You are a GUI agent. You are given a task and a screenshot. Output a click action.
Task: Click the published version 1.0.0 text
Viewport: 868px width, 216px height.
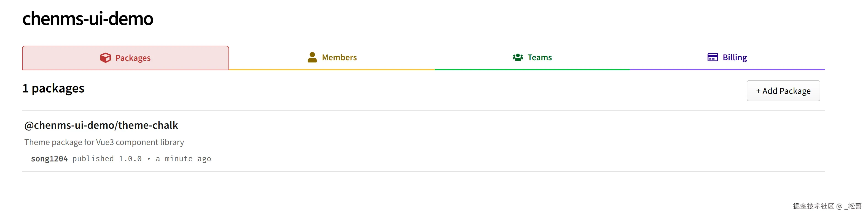130,159
